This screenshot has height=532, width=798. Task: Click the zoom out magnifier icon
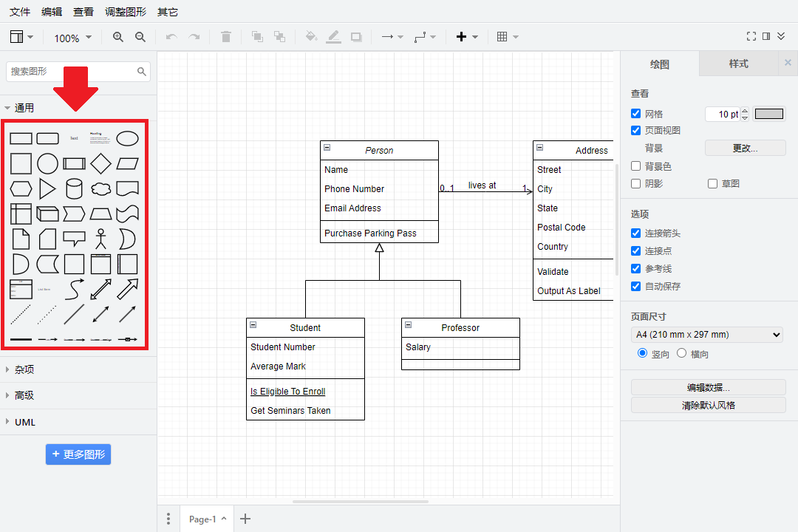point(140,37)
